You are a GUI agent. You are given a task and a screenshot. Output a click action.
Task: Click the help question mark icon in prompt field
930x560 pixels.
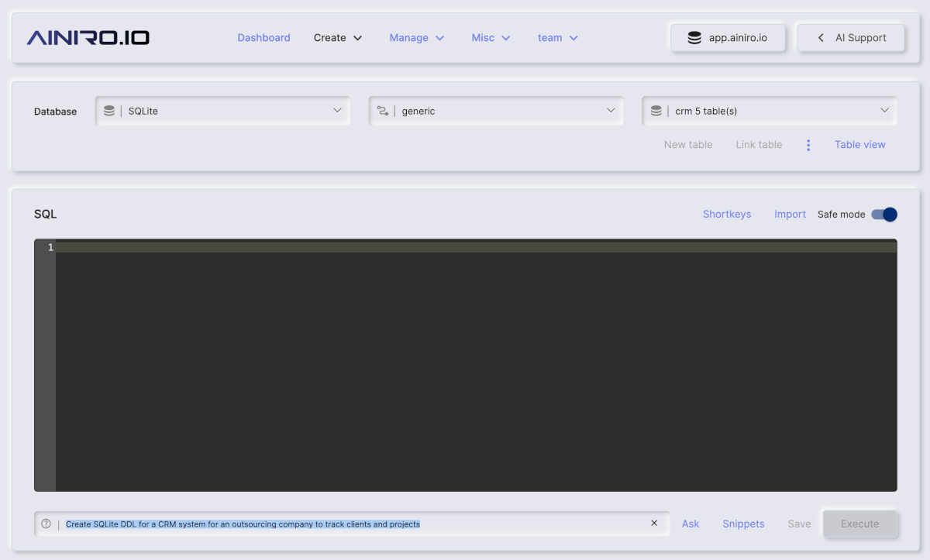point(46,524)
